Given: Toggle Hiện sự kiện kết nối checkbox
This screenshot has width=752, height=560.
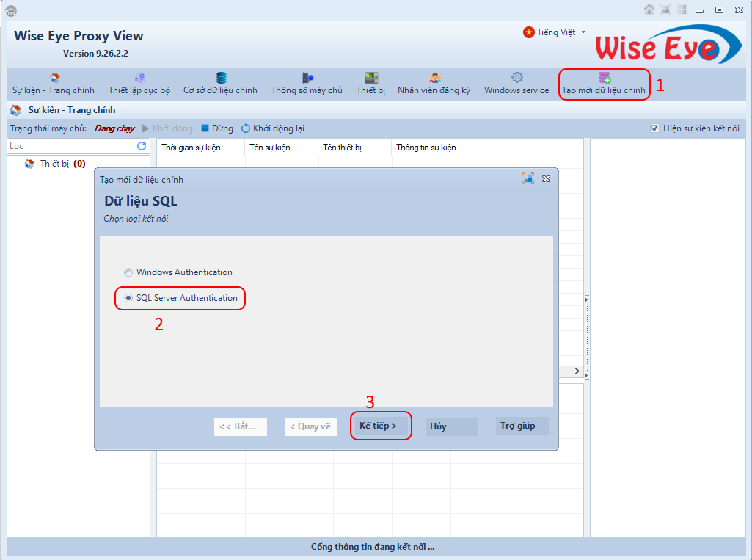Looking at the screenshot, I should pos(655,128).
